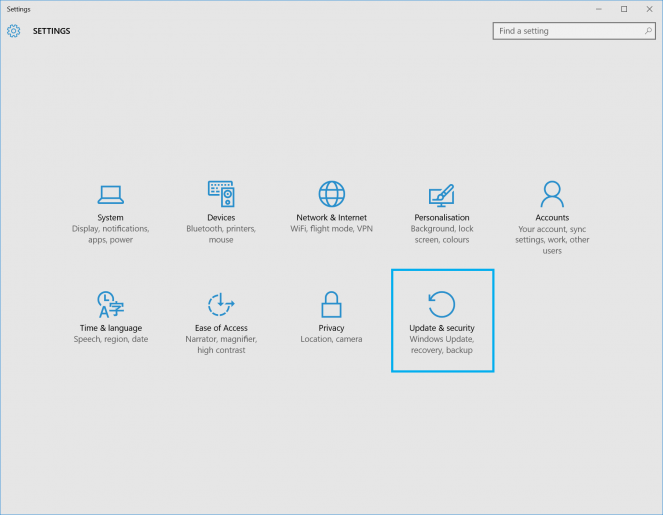
Task: Close the Settings window
Action: point(649,9)
